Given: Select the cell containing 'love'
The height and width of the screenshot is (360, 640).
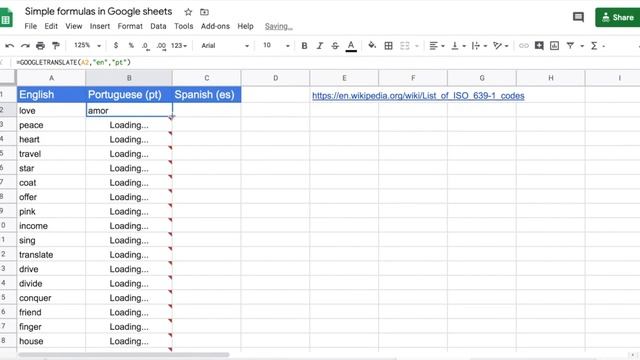Looking at the screenshot, I should [x=51, y=110].
